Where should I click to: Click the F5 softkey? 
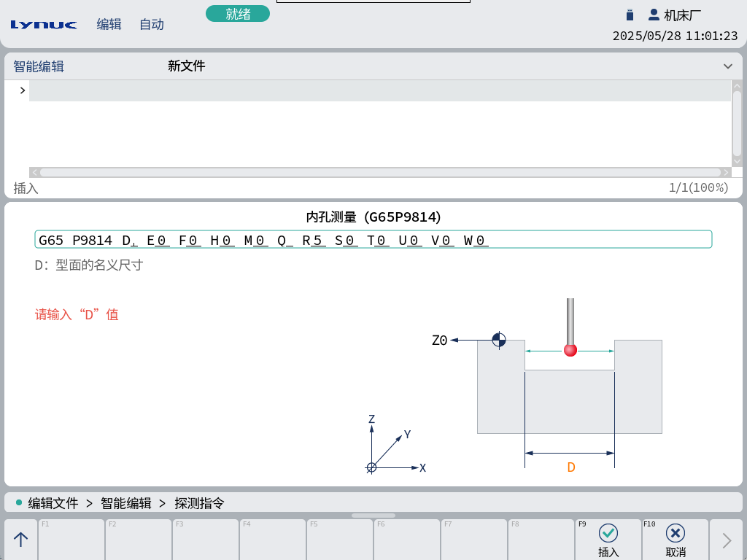[340, 540]
